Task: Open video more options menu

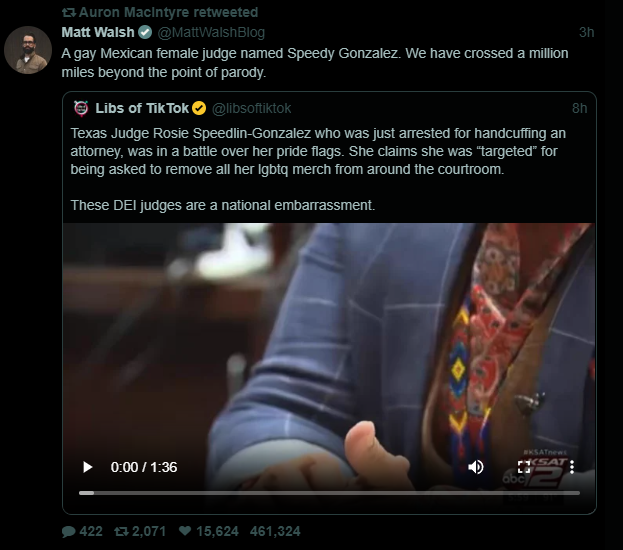Action: coord(571,467)
